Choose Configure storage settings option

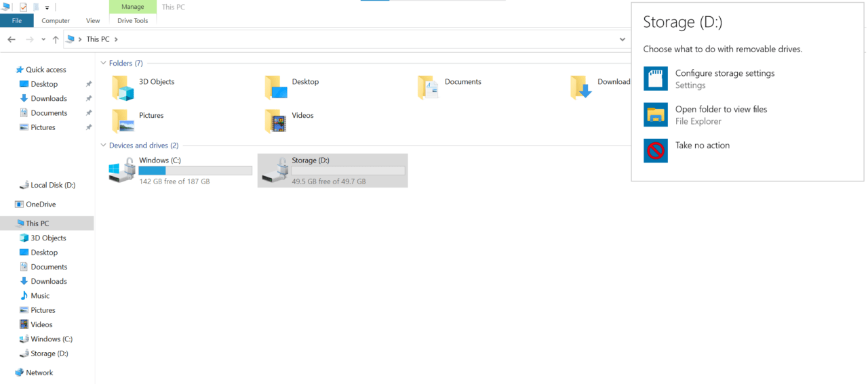pyautogui.click(x=725, y=73)
